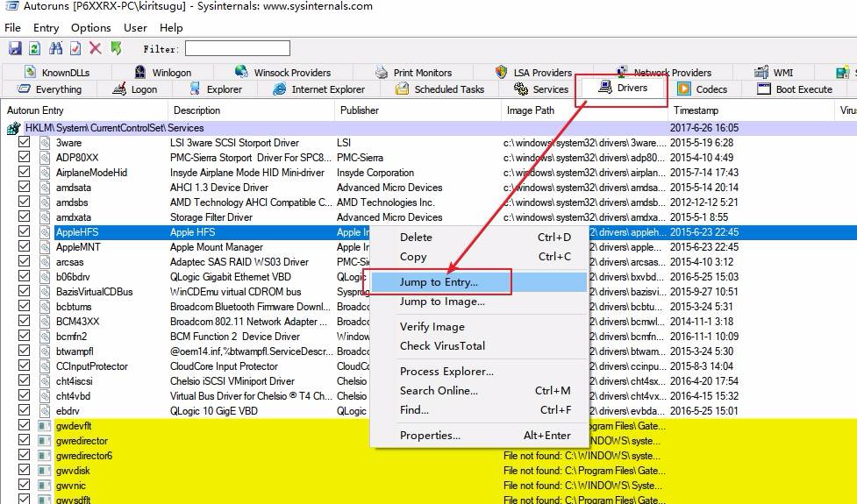Click the WMI tab icon
857x504 pixels.
pos(761,72)
